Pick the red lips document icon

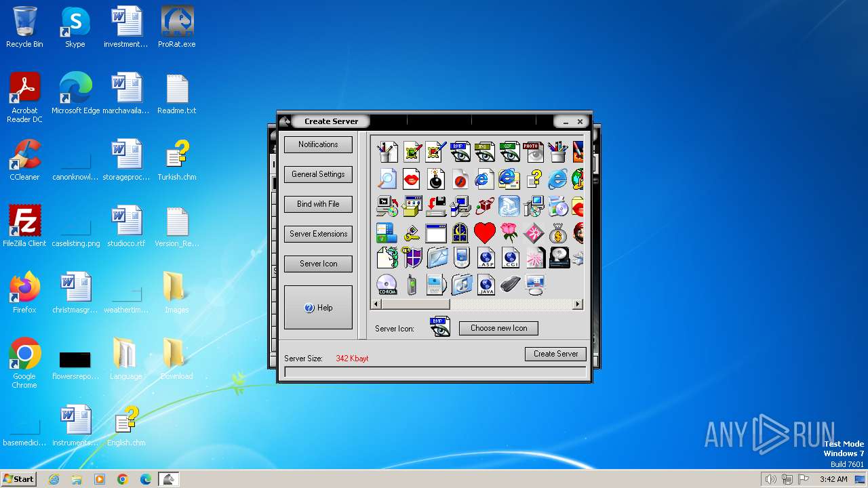pos(412,179)
